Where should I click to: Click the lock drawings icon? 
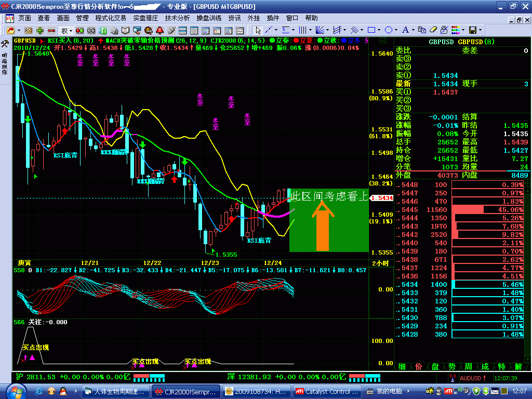point(444,30)
